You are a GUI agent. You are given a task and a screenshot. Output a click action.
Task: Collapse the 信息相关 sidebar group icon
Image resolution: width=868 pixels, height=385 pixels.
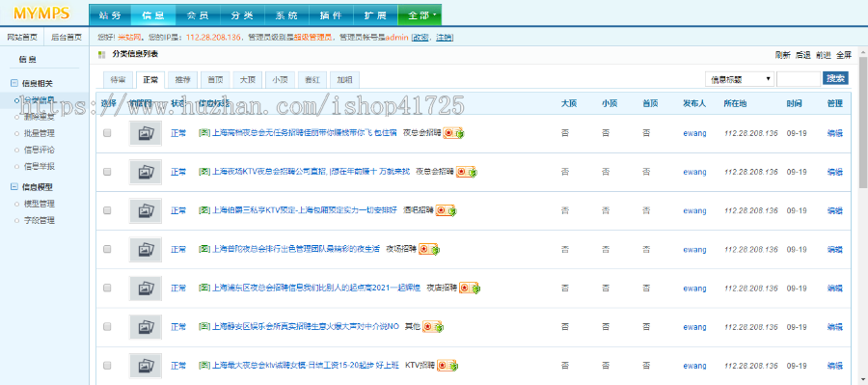(14, 84)
